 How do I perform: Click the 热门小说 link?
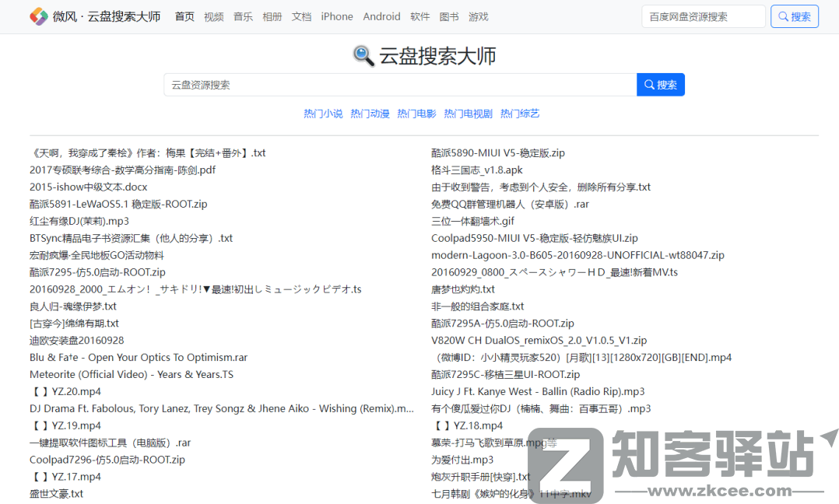[x=323, y=114]
